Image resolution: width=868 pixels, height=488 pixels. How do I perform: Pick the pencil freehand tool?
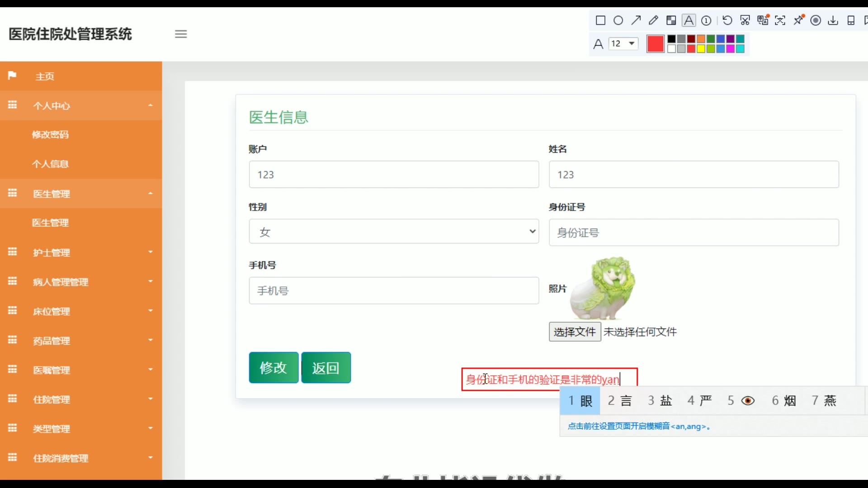(x=653, y=20)
